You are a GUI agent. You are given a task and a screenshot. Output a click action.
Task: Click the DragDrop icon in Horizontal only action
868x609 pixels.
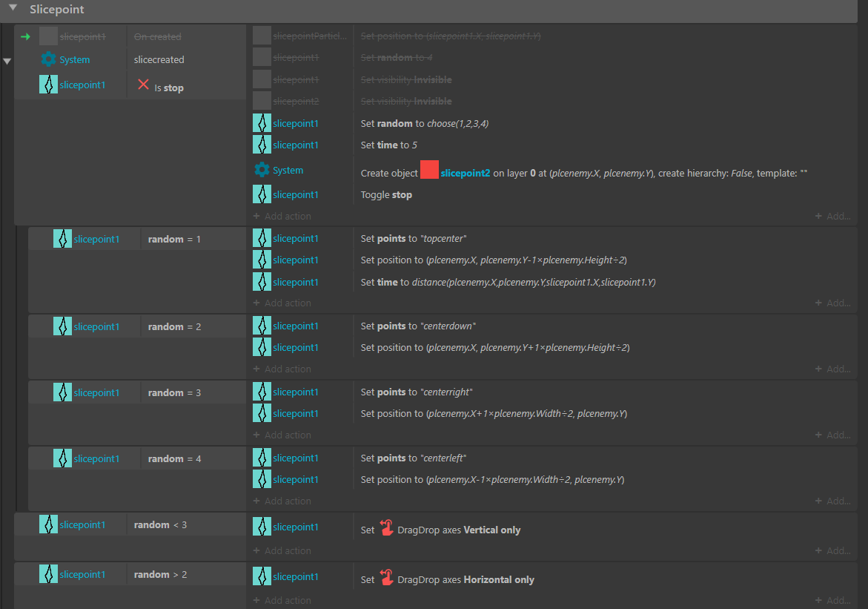tap(386, 577)
